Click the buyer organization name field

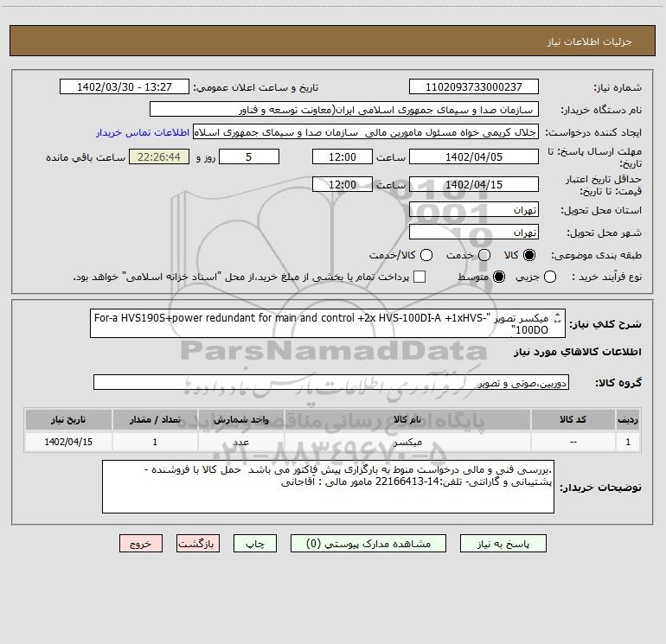344,109
